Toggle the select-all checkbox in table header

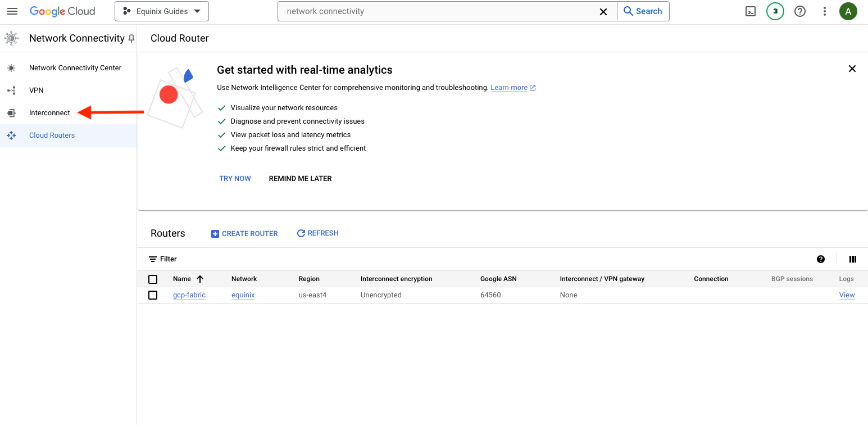pyautogui.click(x=153, y=279)
